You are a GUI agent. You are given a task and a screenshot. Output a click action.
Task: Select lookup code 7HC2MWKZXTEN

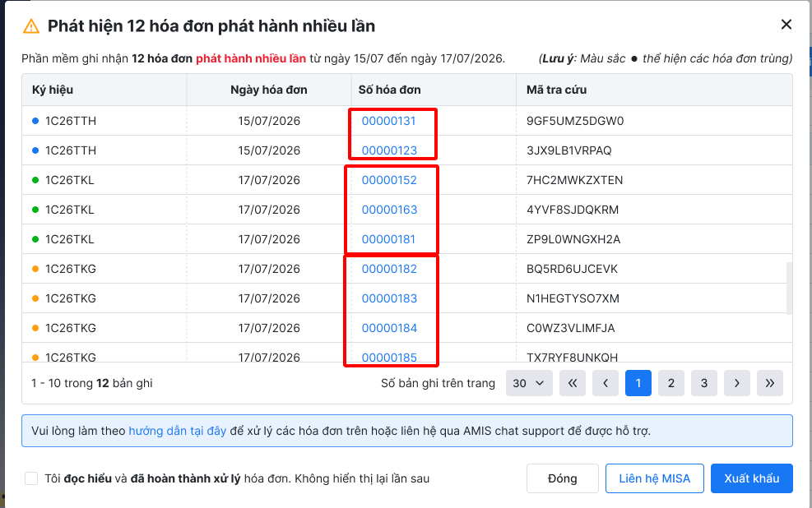pyautogui.click(x=574, y=180)
